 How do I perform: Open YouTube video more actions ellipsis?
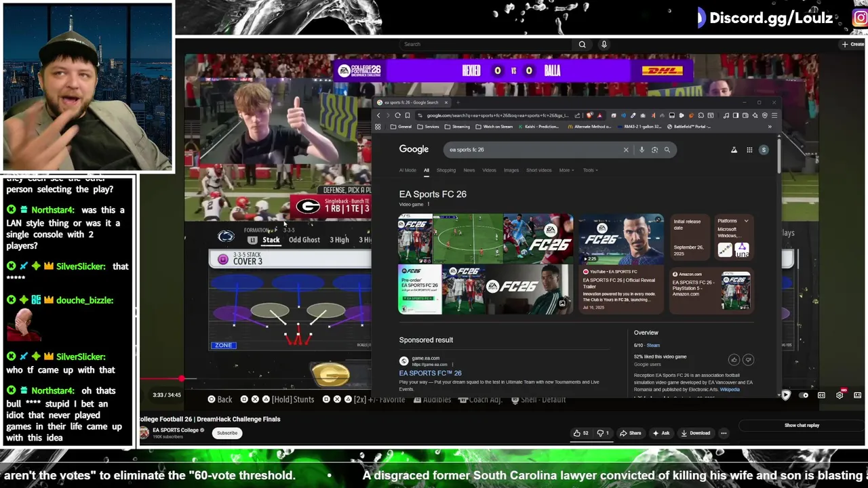(724, 433)
